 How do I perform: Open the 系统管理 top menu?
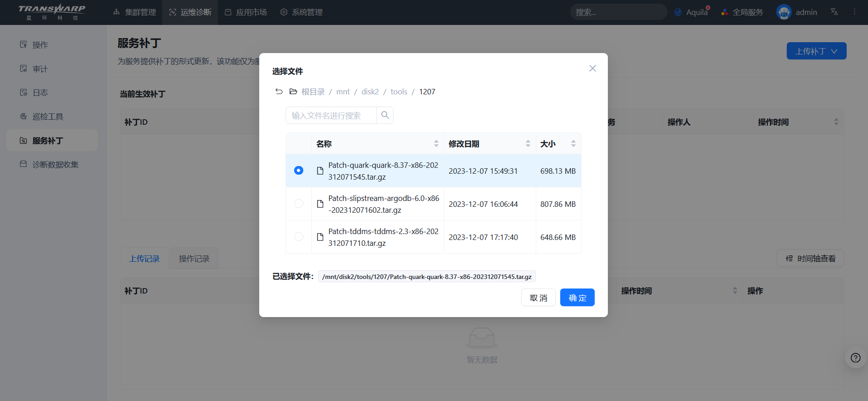coord(301,12)
